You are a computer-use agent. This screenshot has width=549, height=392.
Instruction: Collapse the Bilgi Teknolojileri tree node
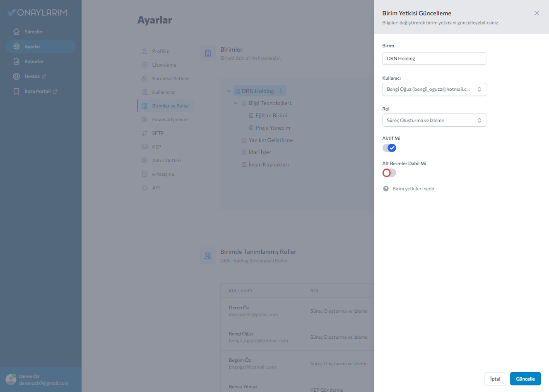pos(235,103)
